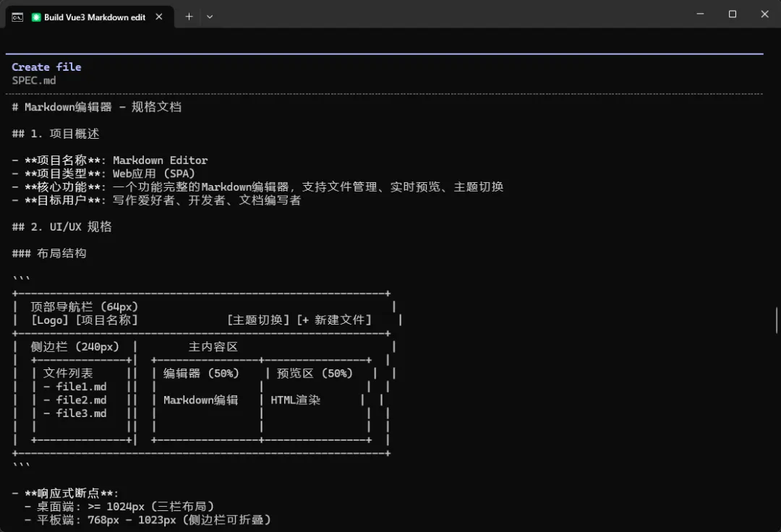
Task: Click the '### 布局结构' heading
Action: (49, 253)
